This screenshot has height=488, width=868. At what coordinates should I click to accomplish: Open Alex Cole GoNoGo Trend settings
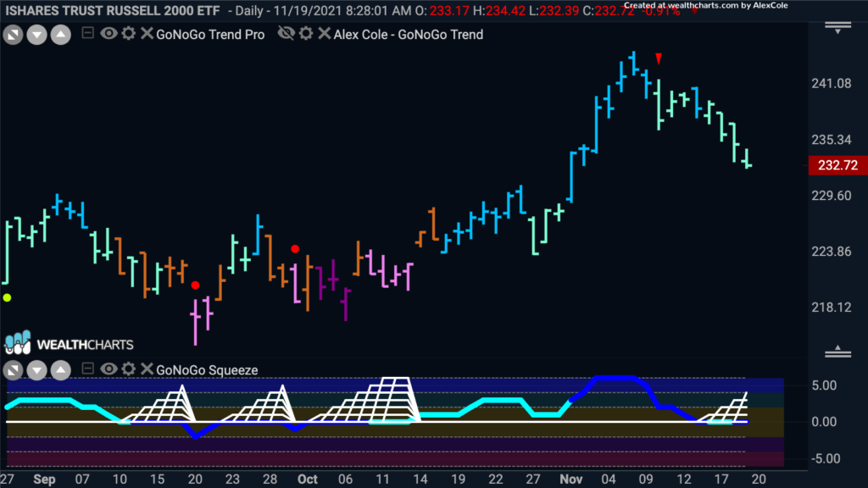click(307, 35)
